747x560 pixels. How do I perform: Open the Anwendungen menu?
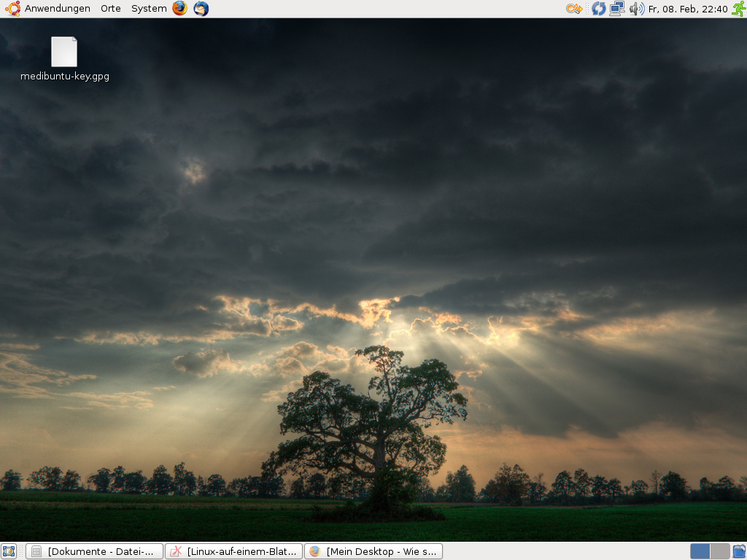(x=57, y=9)
